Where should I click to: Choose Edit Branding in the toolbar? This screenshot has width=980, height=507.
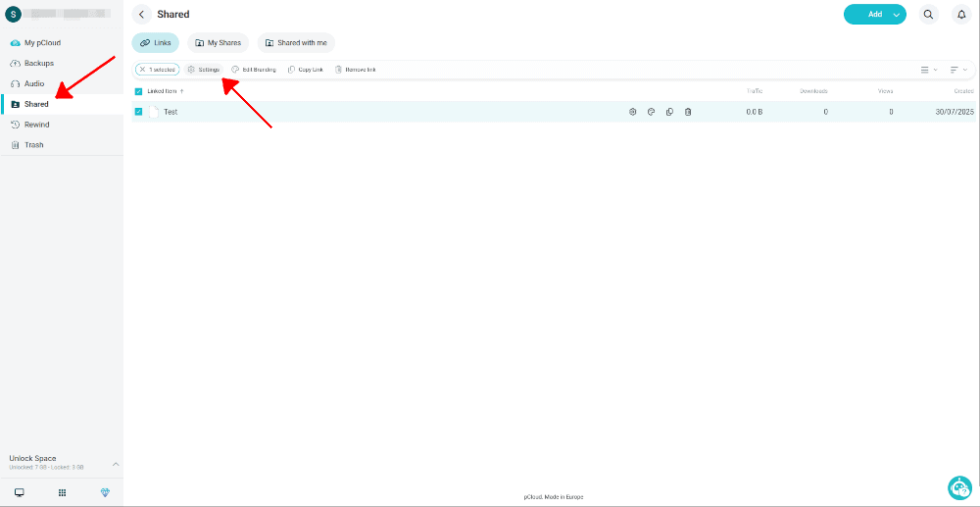click(254, 70)
